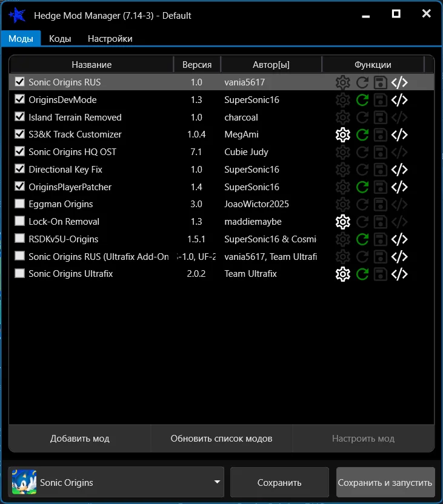Viewport: 443px width, 504px height.
Task: Click author name MegAmi
Action: [241, 134]
